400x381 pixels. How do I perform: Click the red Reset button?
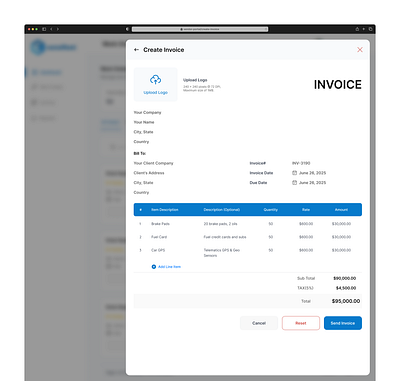tap(301, 323)
